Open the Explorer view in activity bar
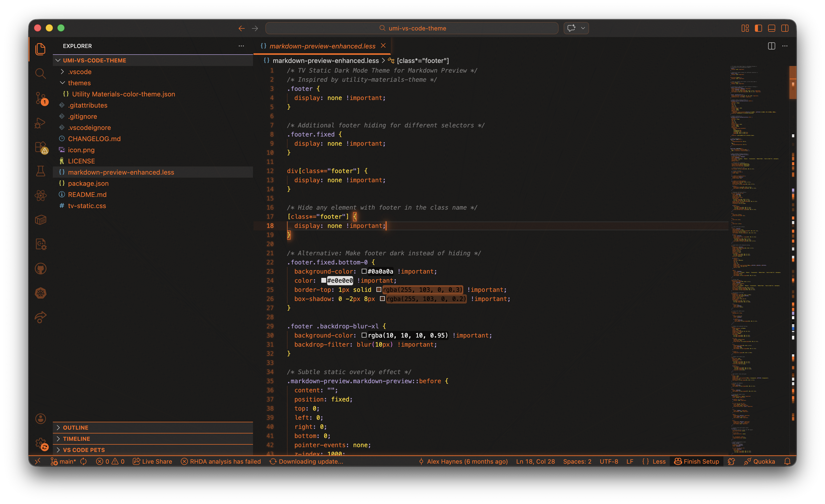825x504 pixels. (x=41, y=49)
